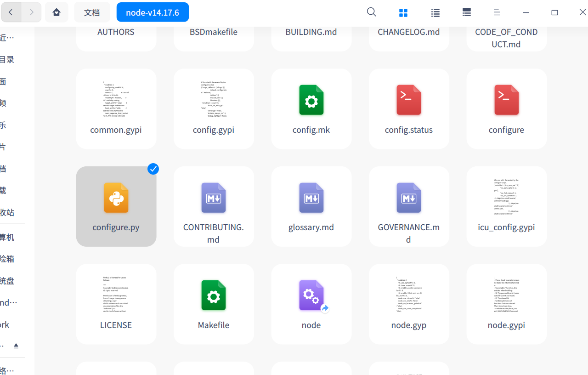Select the Makefile gear icon

[x=214, y=295]
